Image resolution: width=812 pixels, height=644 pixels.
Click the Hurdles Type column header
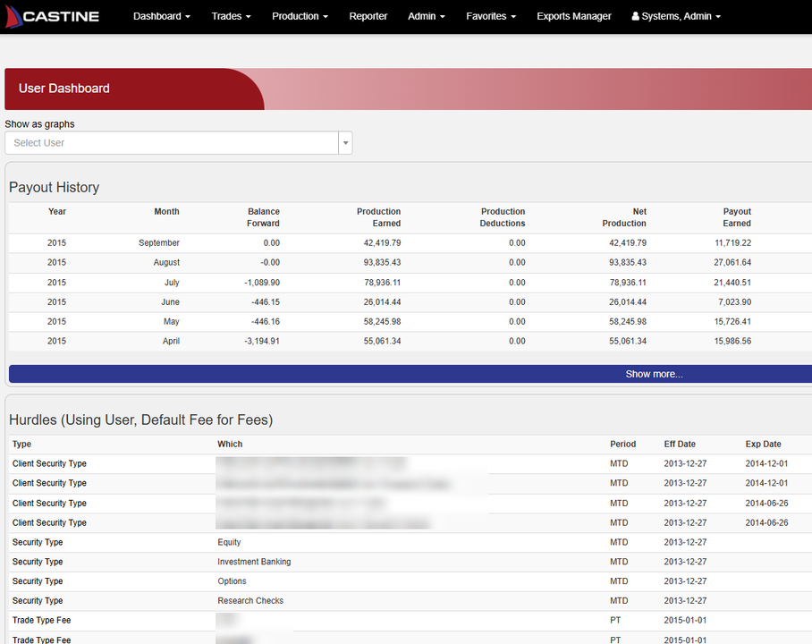(x=21, y=444)
